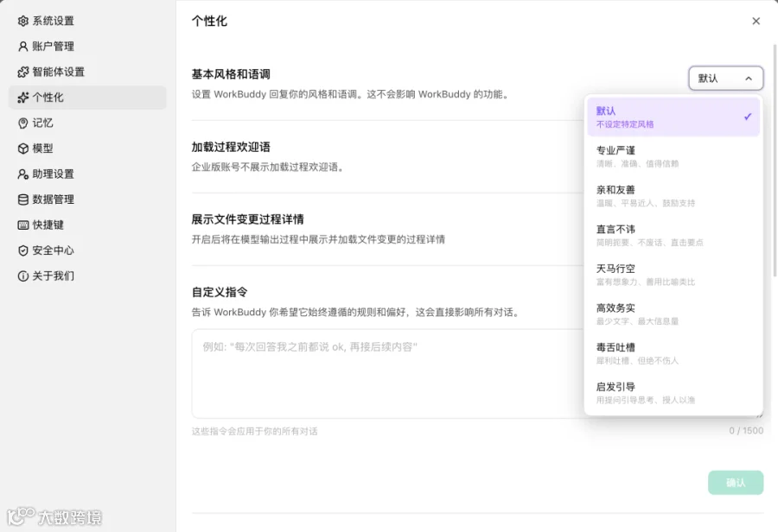The height and width of the screenshot is (532, 778).
Task: Click the 系统设置 gear icon
Action: 22,21
